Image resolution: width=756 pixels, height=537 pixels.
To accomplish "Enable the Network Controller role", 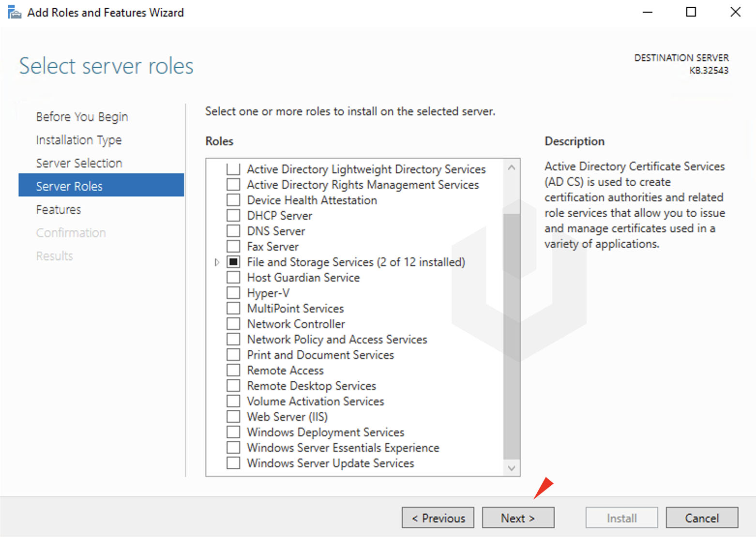I will click(x=233, y=324).
